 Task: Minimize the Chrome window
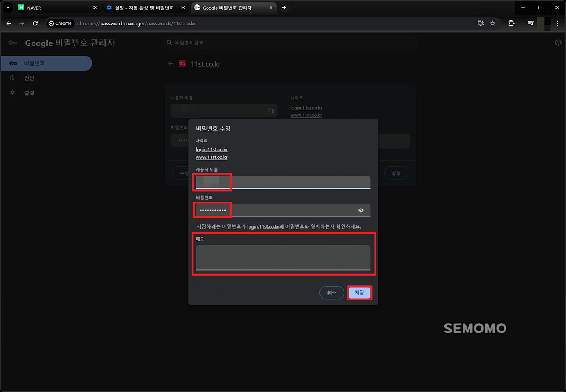[x=523, y=8]
